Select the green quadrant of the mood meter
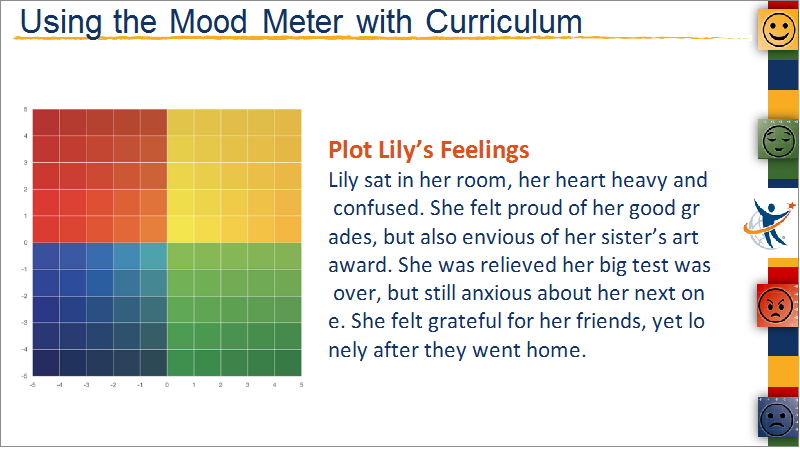Image resolution: width=800 pixels, height=450 pixels. (x=234, y=309)
